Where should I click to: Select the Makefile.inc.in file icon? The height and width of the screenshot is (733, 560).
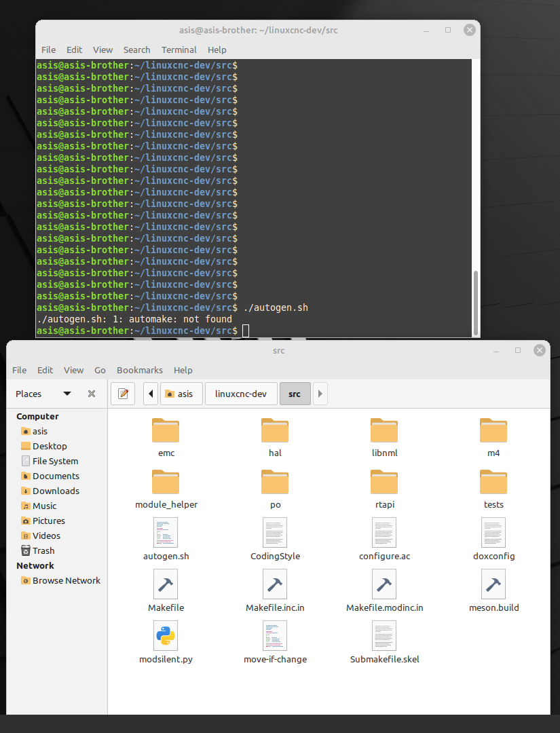[275, 584]
